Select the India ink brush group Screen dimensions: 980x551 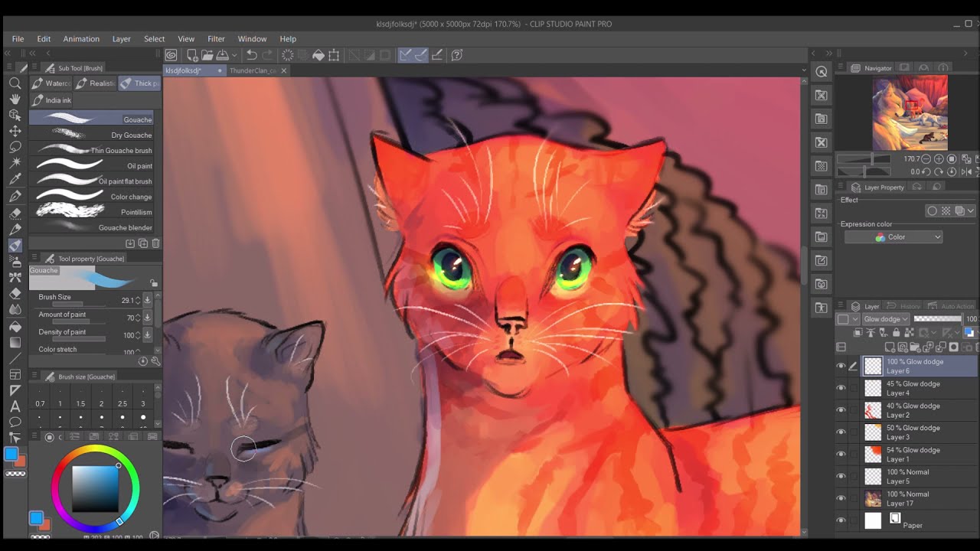[52, 100]
